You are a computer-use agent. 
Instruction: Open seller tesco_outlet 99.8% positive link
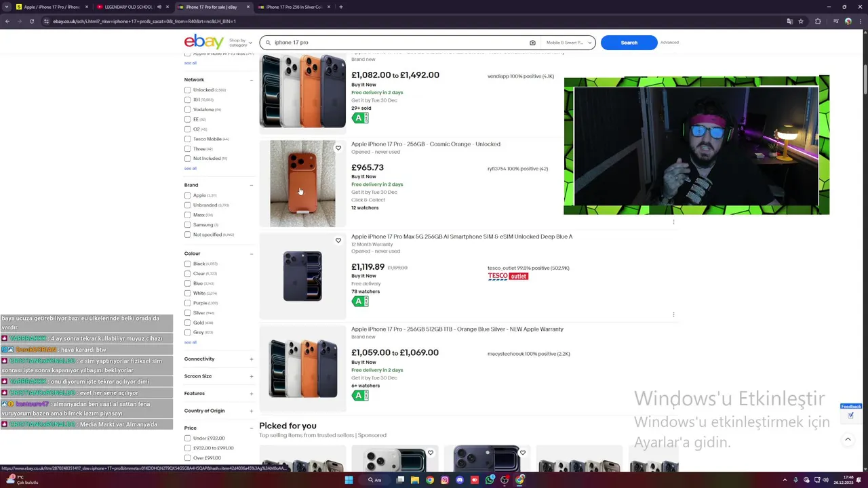pos(528,268)
